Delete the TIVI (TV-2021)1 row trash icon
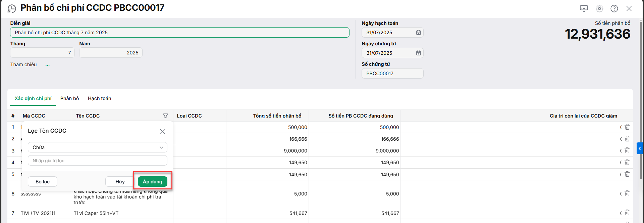Image resolution: width=644 pixels, height=223 pixels. (627, 213)
